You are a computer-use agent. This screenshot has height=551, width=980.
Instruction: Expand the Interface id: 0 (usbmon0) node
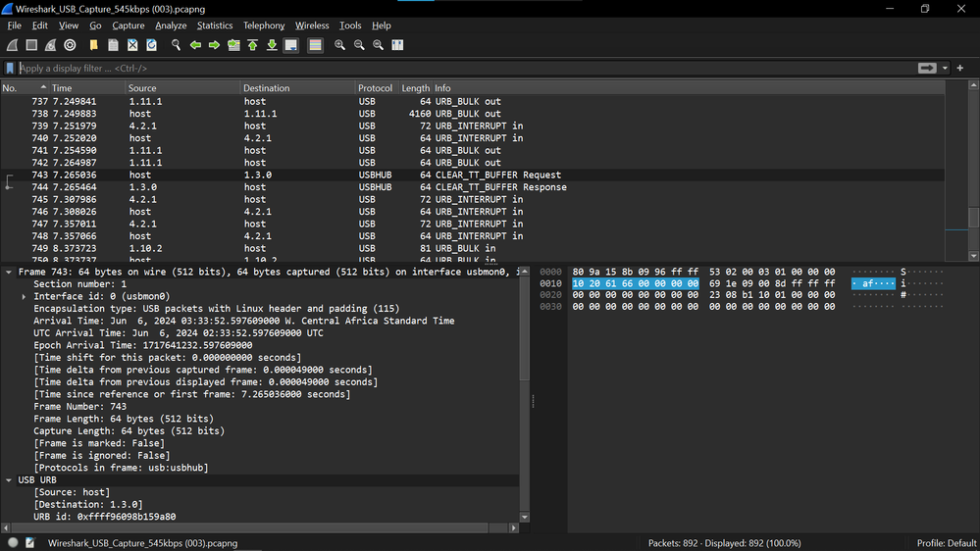(24, 297)
